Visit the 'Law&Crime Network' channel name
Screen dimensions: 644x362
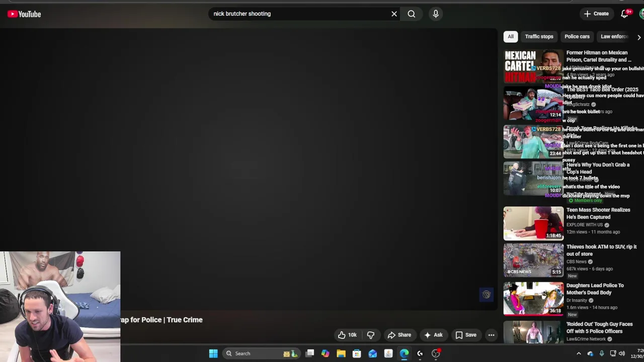587,339
